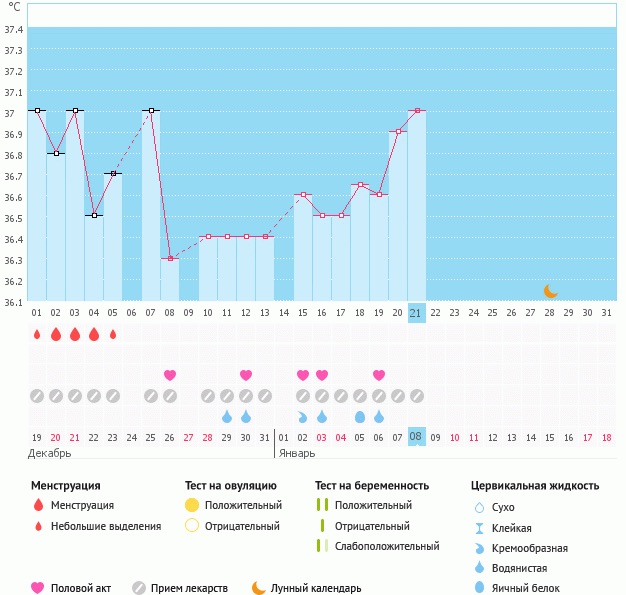Screen dimensions: 626x595
Task: Select the medication icon on cycle day 21
Action: (x=417, y=395)
